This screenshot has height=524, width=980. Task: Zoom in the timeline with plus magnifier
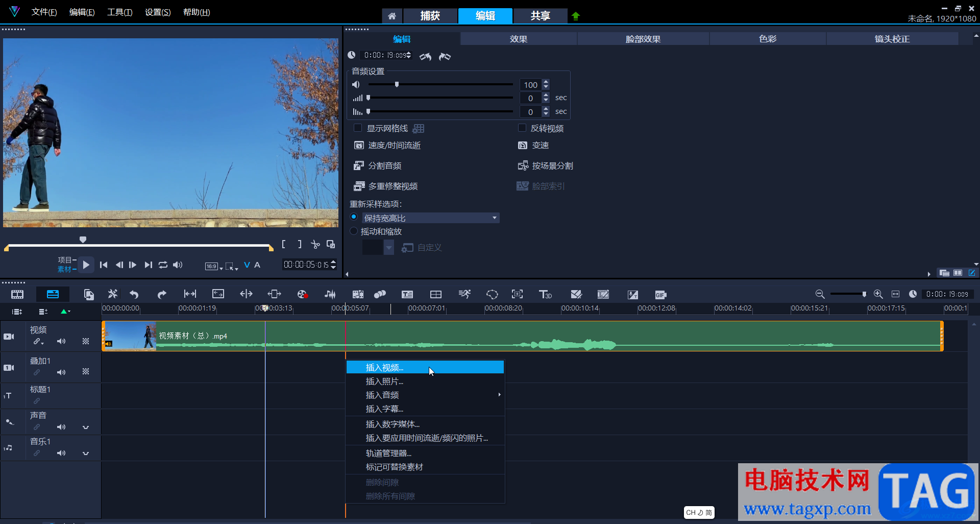coord(878,294)
